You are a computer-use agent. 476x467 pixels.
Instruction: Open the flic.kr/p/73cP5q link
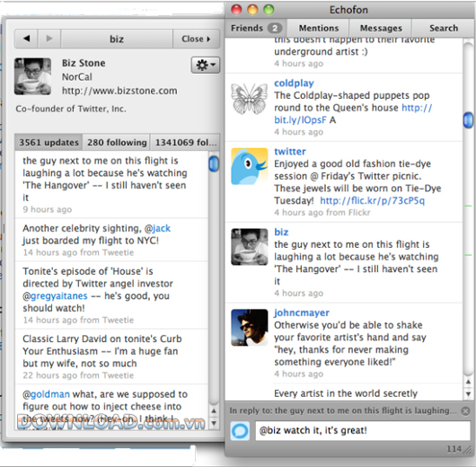point(372,200)
